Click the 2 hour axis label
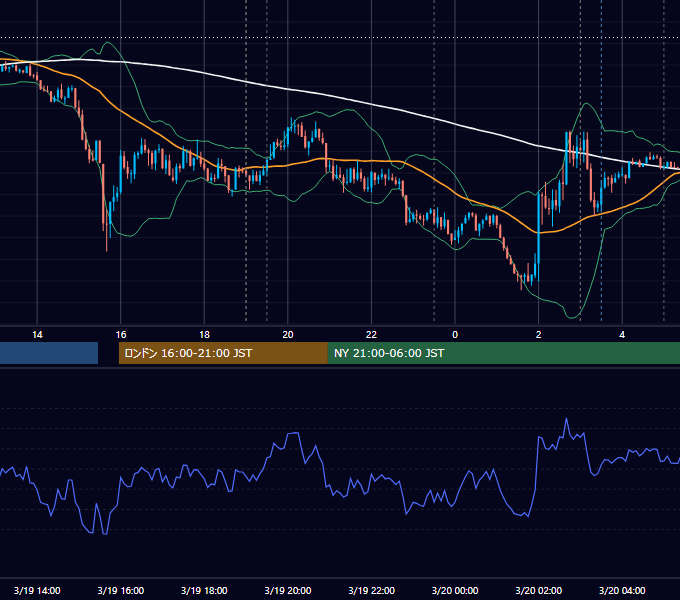Viewport: 680px width, 600px height. click(x=538, y=334)
